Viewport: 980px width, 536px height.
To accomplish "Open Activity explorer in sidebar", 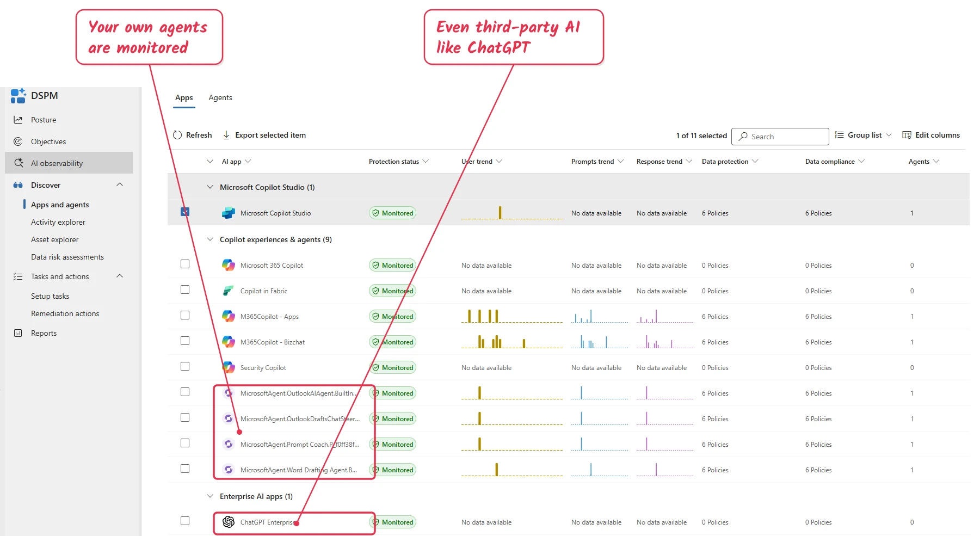I will click(58, 222).
